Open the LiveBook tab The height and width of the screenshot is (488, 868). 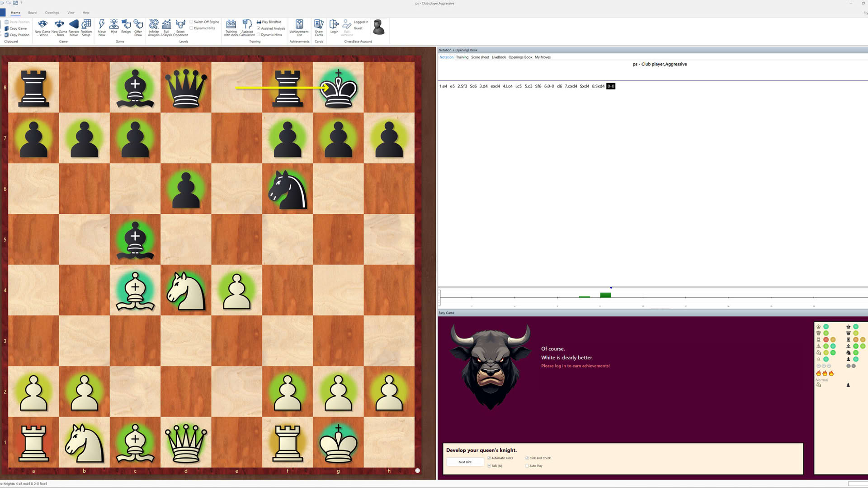point(499,57)
